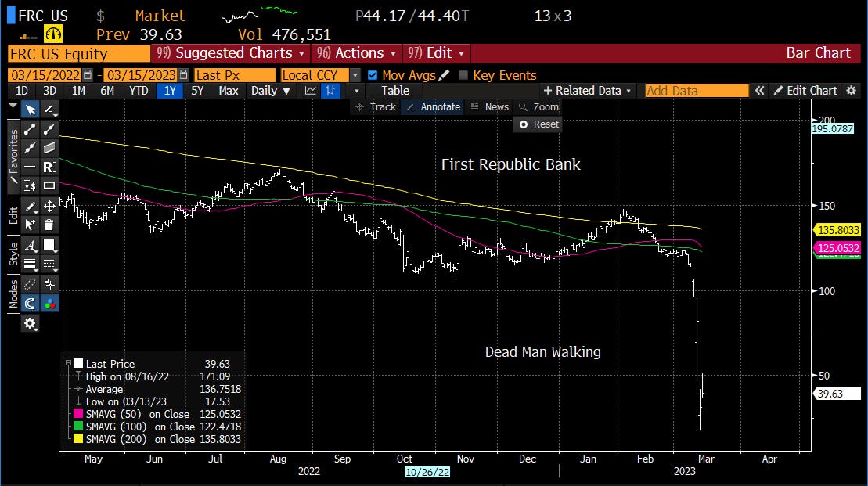The width and height of the screenshot is (868, 486).
Task: Click the Last Px field
Action: point(235,74)
